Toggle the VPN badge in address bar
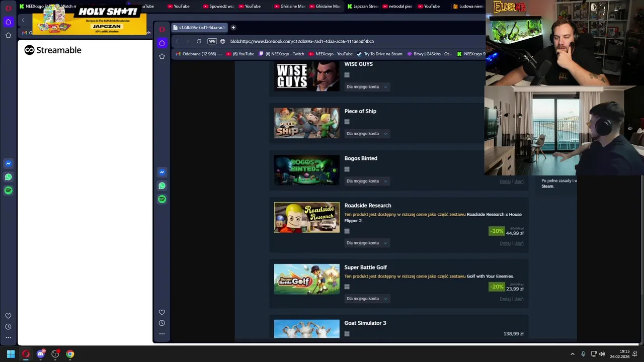The width and height of the screenshot is (644, 362). (212, 41)
